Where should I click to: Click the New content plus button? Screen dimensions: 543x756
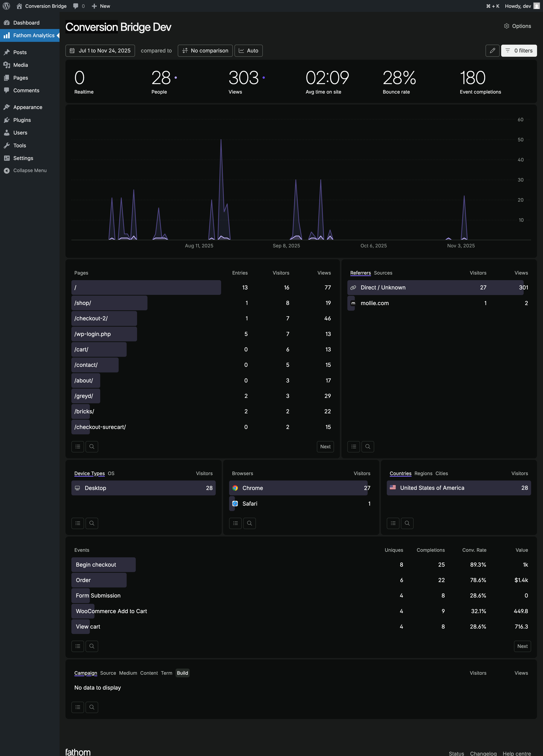point(101,6)
